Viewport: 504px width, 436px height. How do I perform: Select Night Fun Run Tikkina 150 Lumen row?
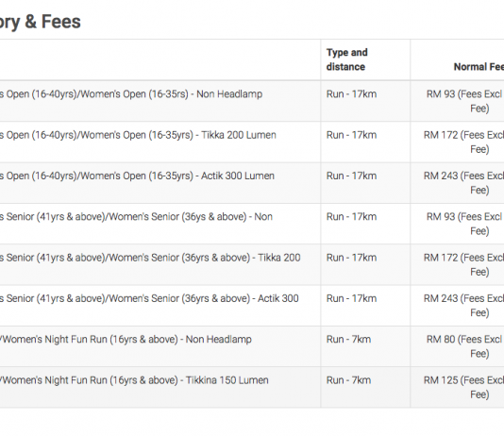click(x=252, y=387)
